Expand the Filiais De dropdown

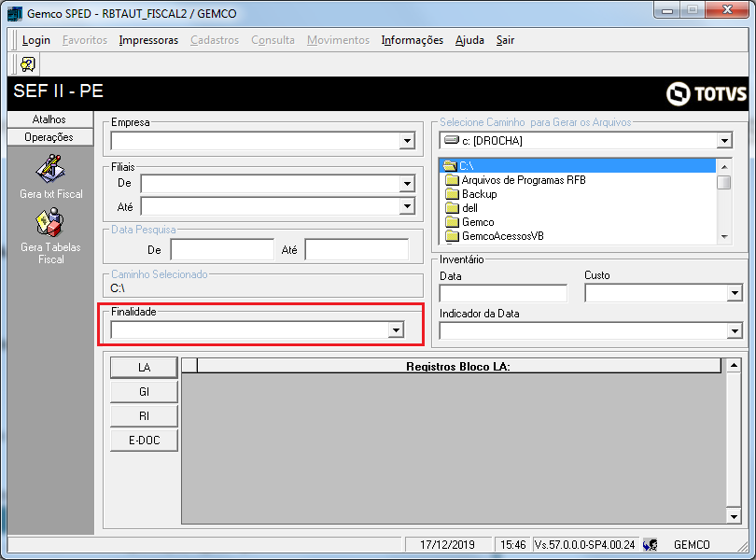407,183
